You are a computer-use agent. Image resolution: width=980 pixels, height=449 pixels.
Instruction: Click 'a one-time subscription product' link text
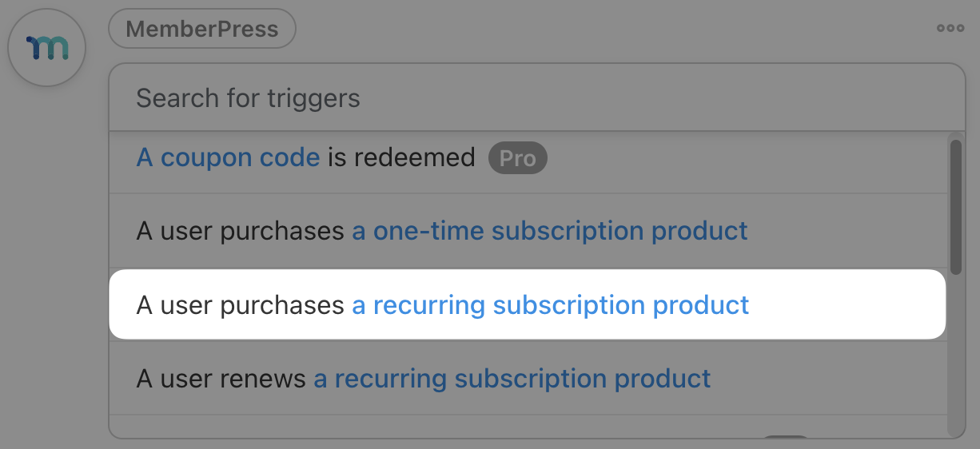[x=550, y=231]
